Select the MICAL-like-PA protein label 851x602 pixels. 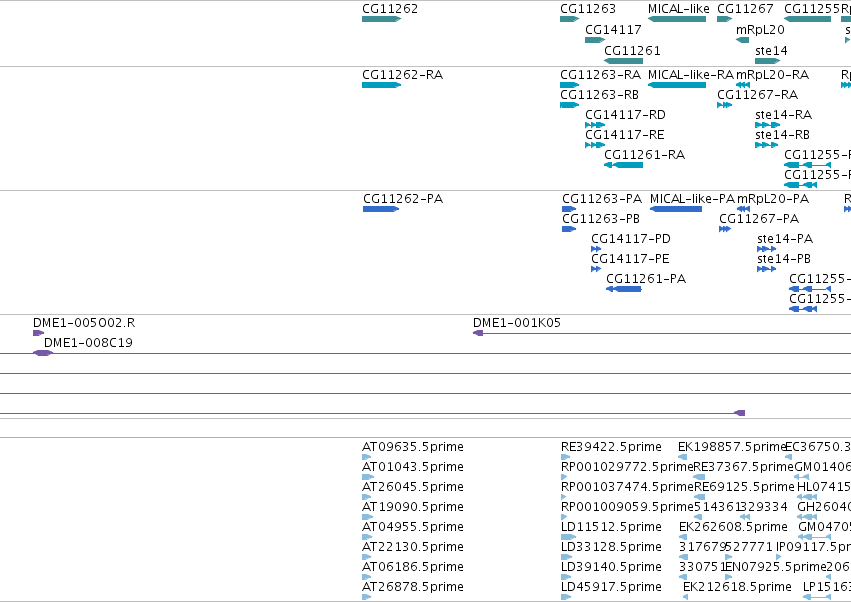coord(693,199)
